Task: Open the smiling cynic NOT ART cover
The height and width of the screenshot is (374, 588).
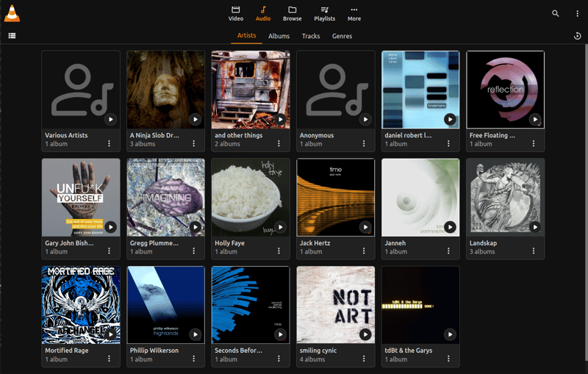Action: pos(336,305)
